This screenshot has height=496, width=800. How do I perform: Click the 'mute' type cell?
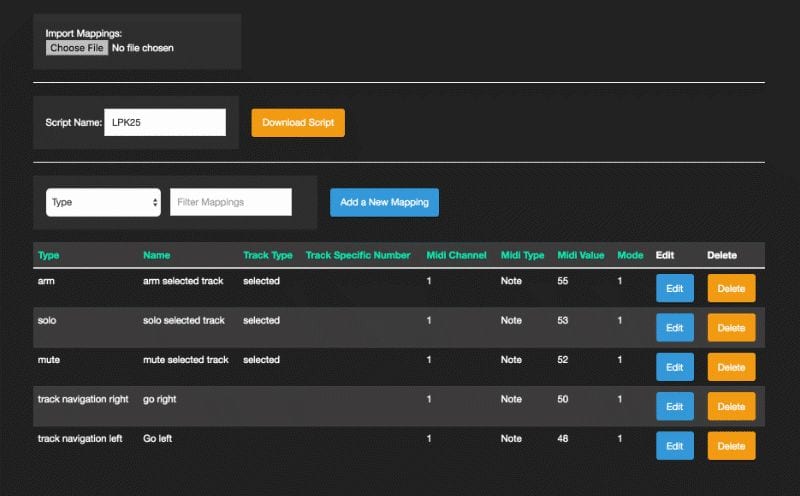pyautogui.click(x=48, y=360)
